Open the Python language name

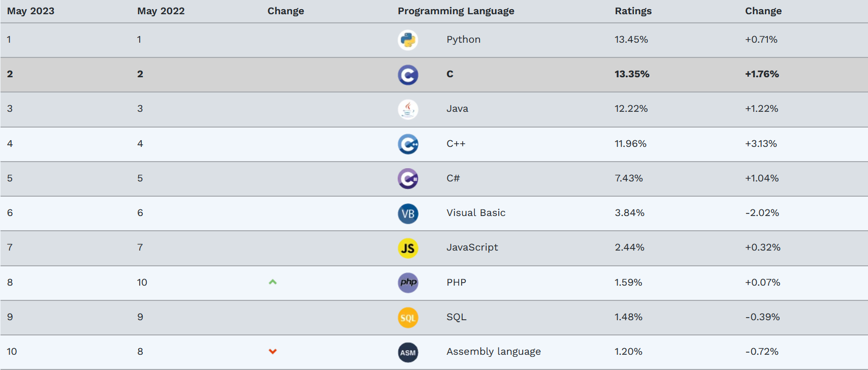coord(463,40)
